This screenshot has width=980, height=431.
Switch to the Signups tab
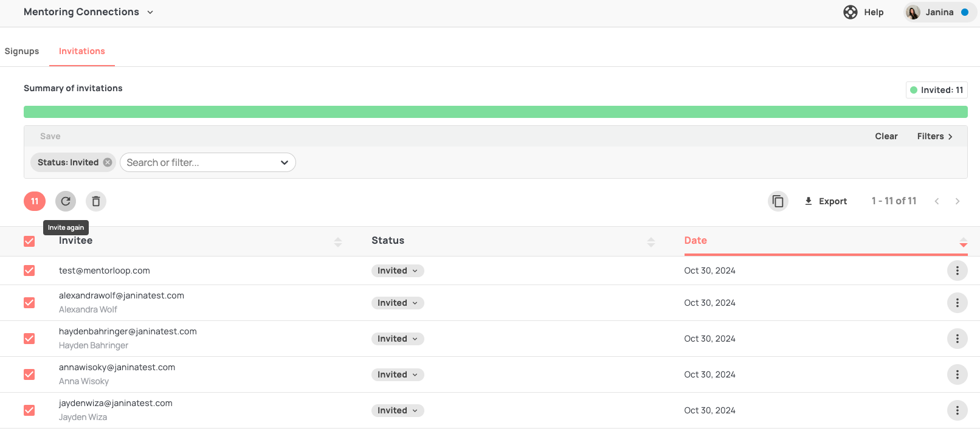point(22,51)
